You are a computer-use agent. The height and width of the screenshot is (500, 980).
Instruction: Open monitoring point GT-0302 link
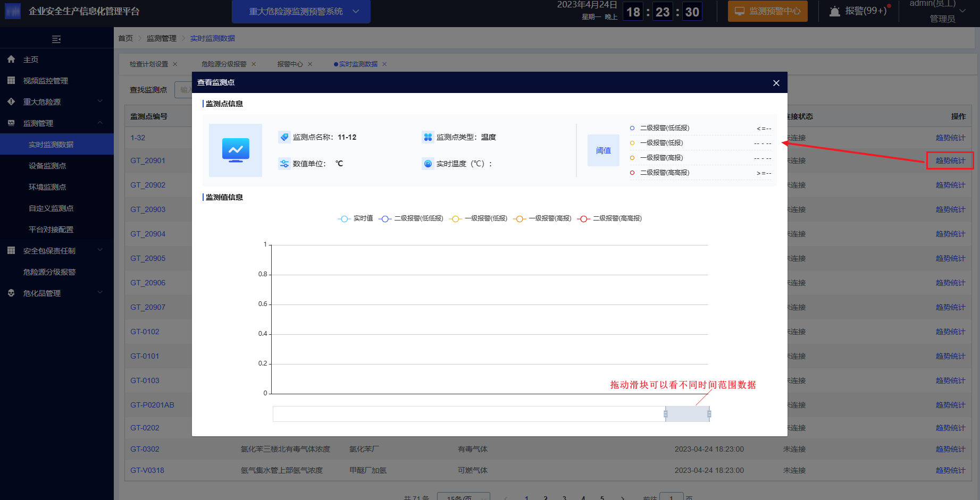(145, 449)
